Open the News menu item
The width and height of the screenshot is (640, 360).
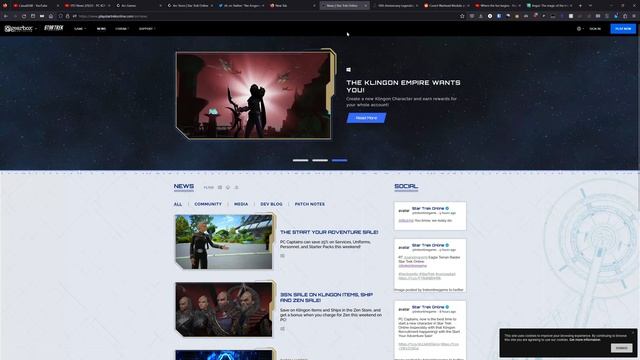coord(101,29)
